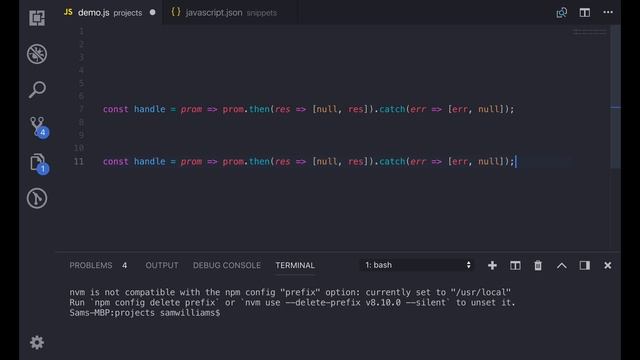
Task: Click the terminal prompt 'Sams-MBP:projects samwilliams$'
Action: [144, 313]
